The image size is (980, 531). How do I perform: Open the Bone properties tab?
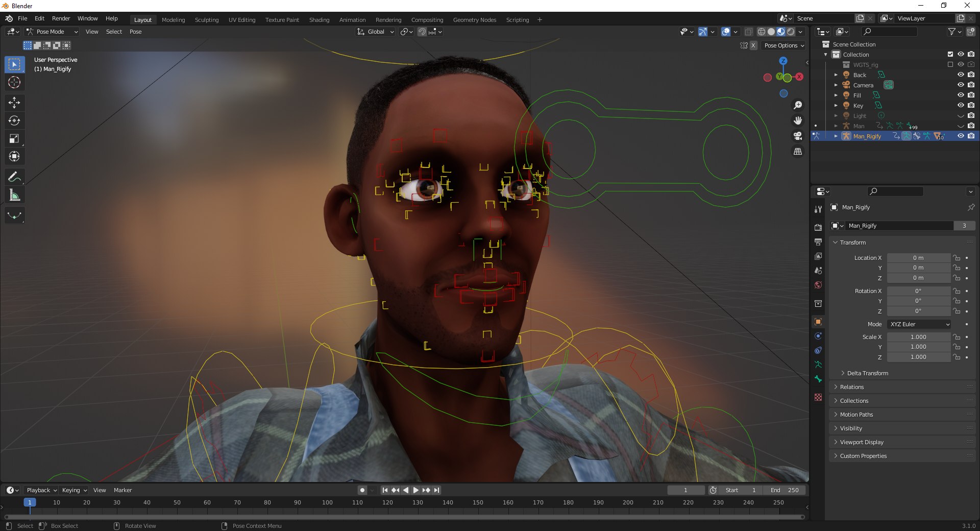pyautogui.click(x=818, y=379)
